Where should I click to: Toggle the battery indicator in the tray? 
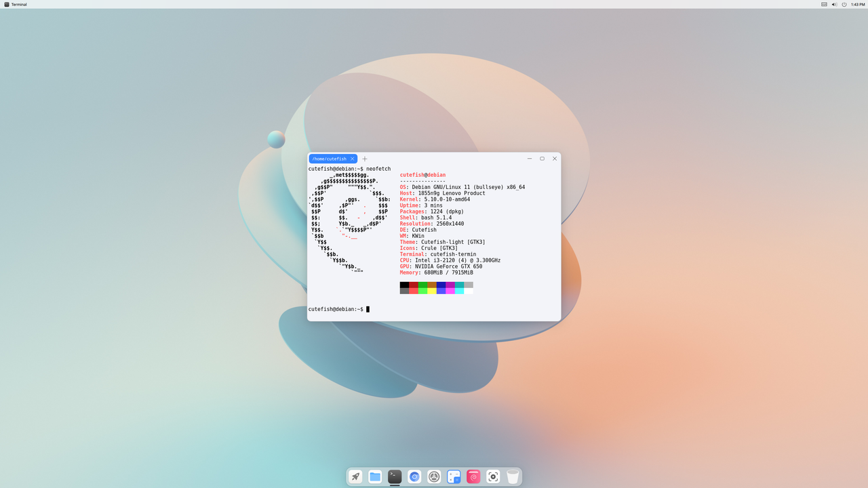[x=824, y=4]
